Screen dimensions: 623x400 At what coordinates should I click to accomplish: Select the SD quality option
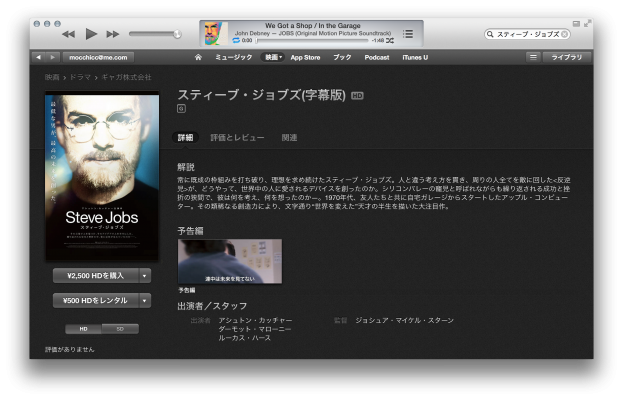coord(120,329)
